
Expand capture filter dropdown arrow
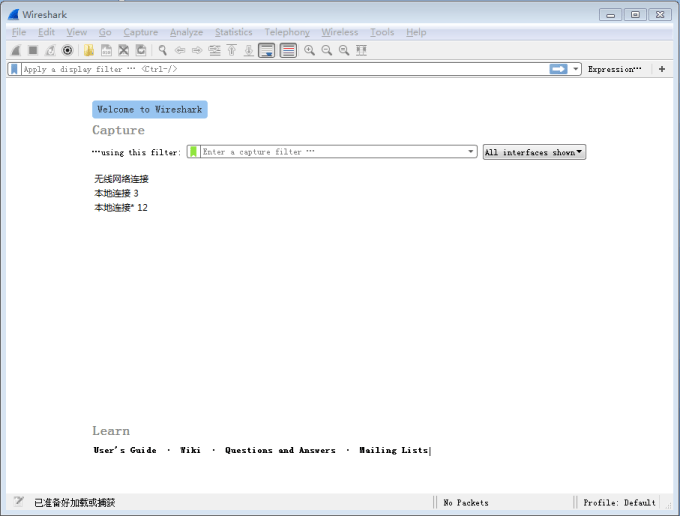click(x=471, y=152)
